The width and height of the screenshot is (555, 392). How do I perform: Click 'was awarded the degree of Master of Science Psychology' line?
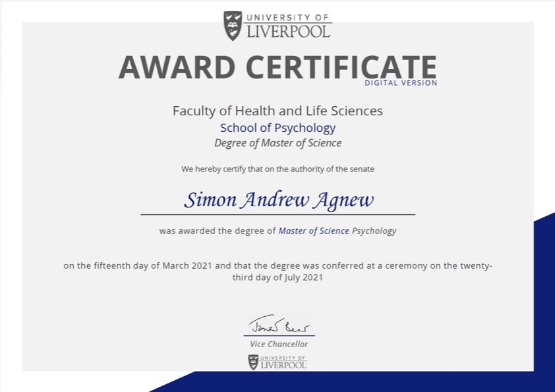[277, 231]
